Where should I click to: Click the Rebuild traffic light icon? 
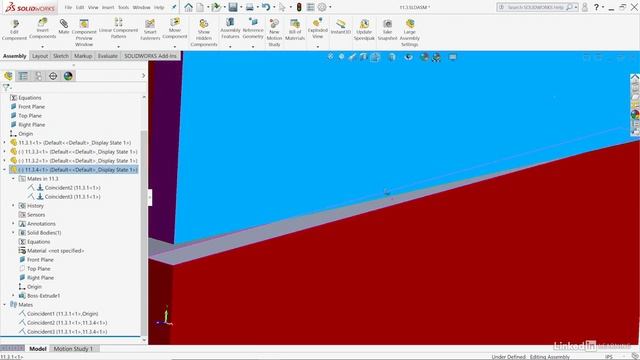(299, 7)
